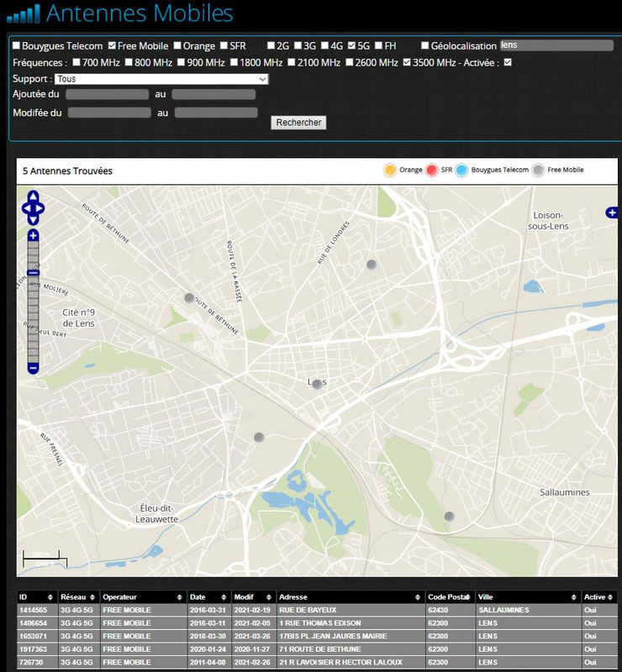Pan the map left with arrow
622x672 pixels.
click(26, 208)
